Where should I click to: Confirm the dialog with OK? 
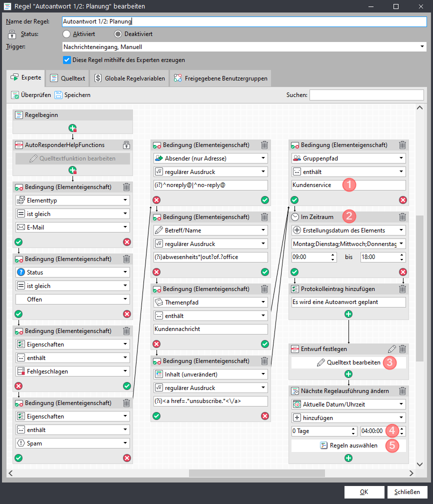(364, 492)
